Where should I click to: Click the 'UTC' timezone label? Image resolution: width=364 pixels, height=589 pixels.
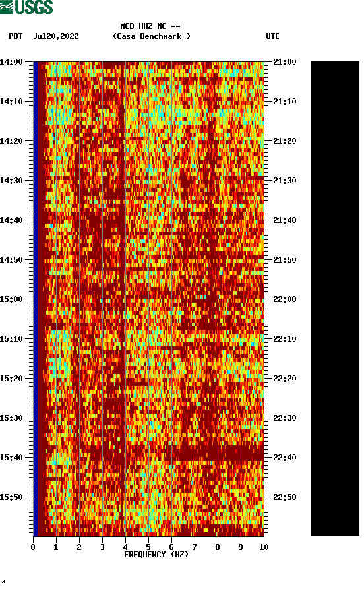pyautogui.click(x=273, y=36)
